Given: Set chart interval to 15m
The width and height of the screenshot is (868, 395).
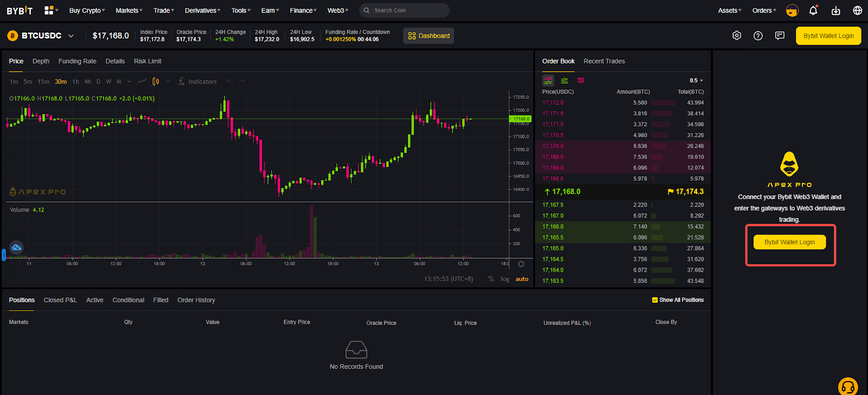Looking at the screenshot, I should 43,81.
